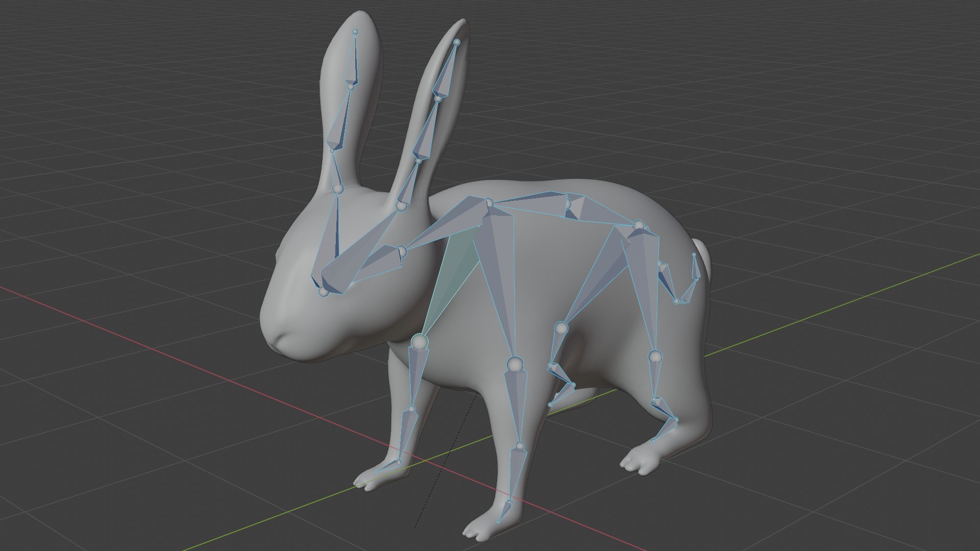Viewport: 980px width, 551px height.
Task: Select the bone tip in the nearest front paw
Action: [499, 522]
